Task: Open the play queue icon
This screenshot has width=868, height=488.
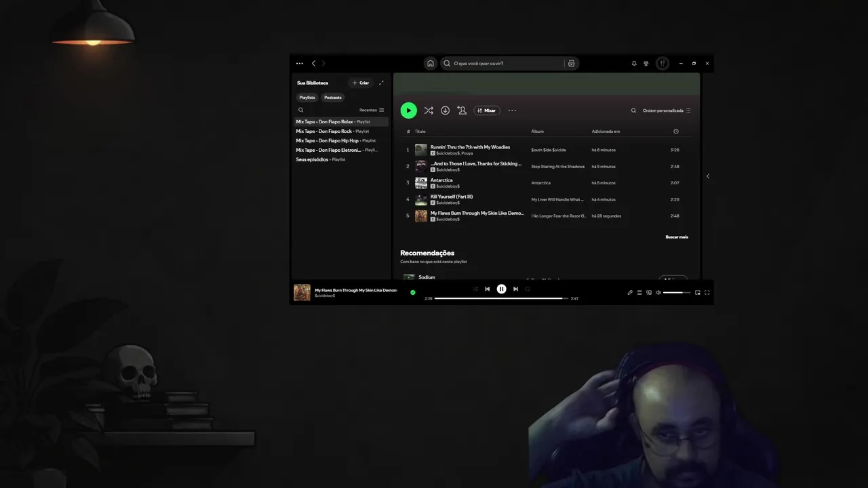Action: tap(639, 293)
